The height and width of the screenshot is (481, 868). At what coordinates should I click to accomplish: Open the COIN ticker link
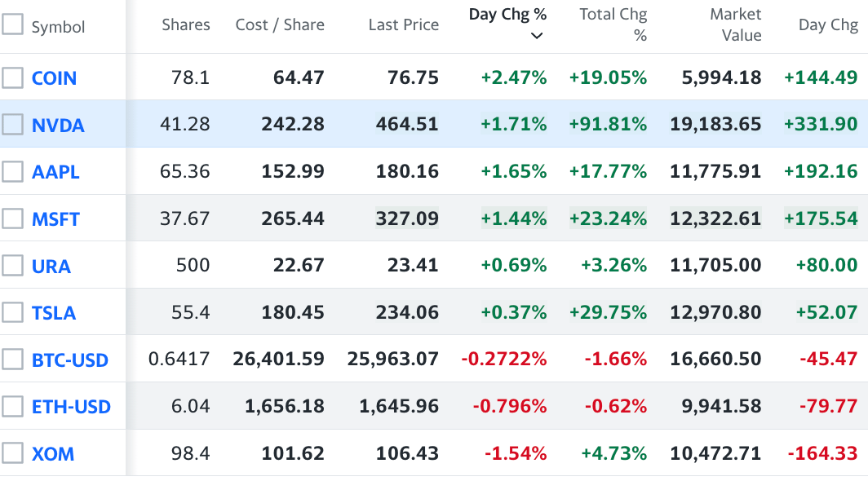pos(54,78)
